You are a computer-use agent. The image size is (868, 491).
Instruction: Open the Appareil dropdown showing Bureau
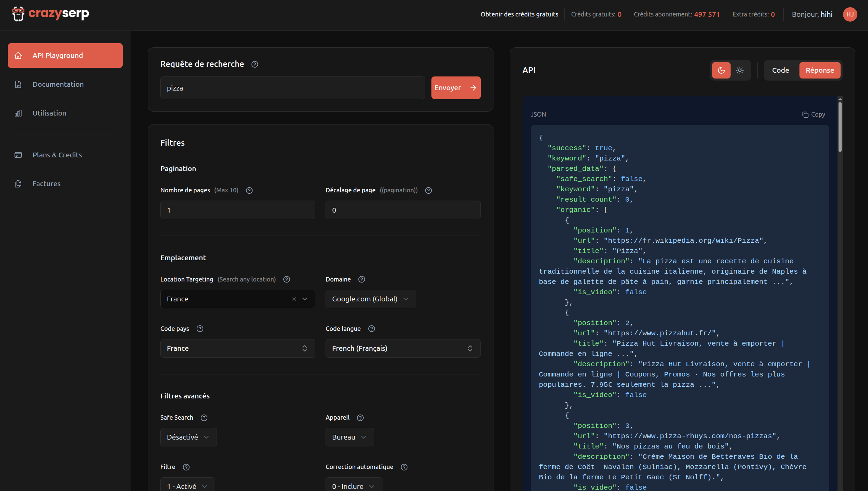tap(350, 437)
